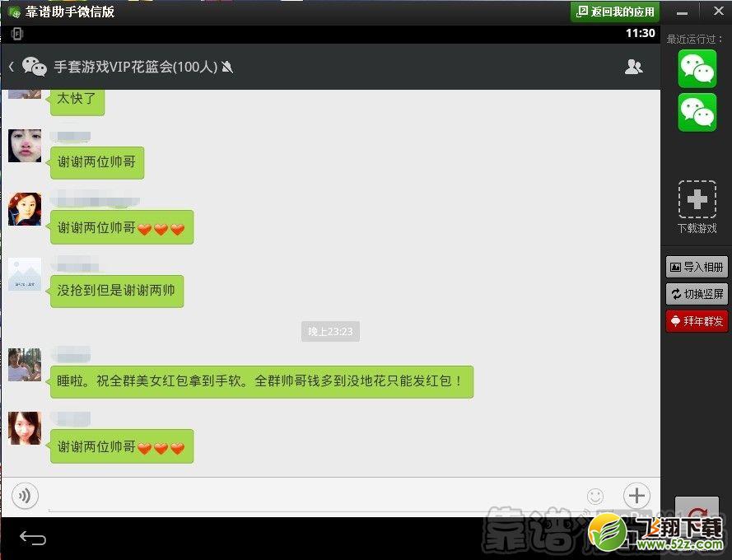
Task: Click the 靠谱助手微信版 window title
Action: [x=69, y=12]
